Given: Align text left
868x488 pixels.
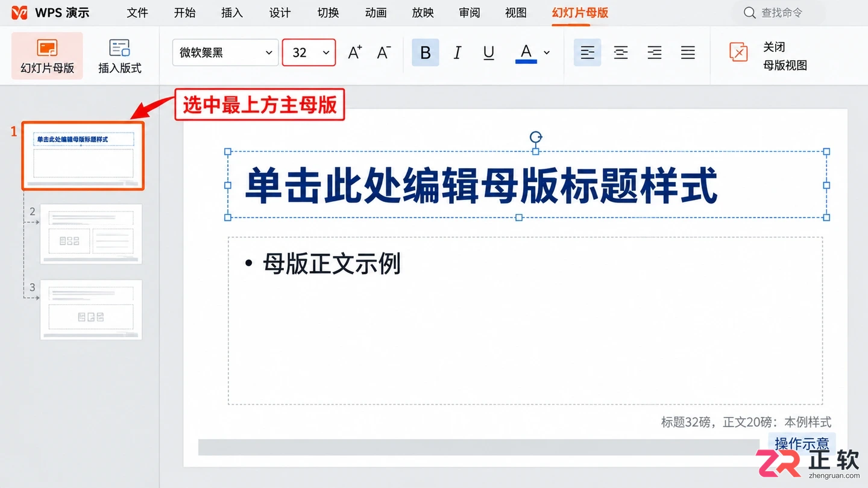Looking at the screenshot, I should [x=587, y=52].
